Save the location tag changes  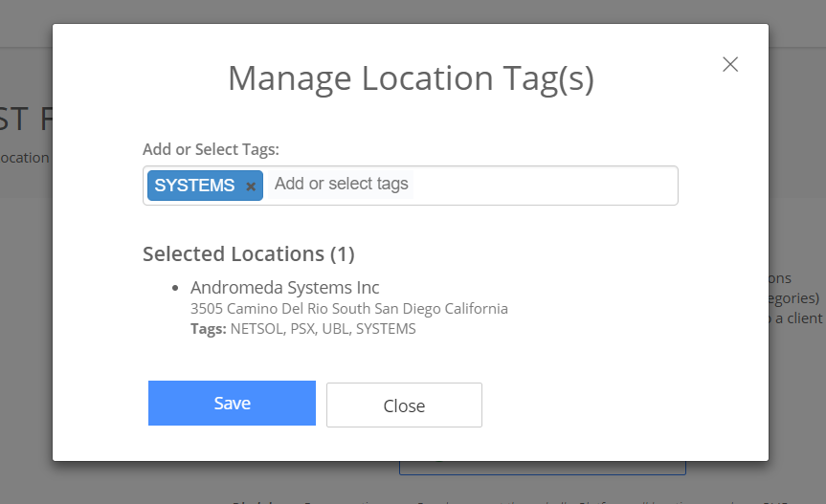[232, 404]
